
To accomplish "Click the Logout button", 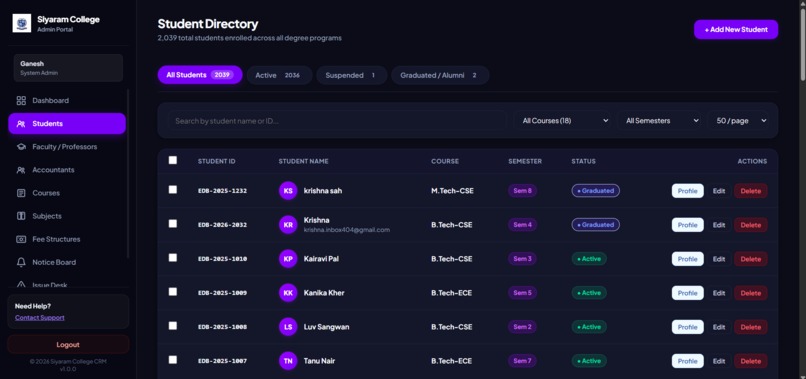I will pyautogui.click(x=68, y=345).
